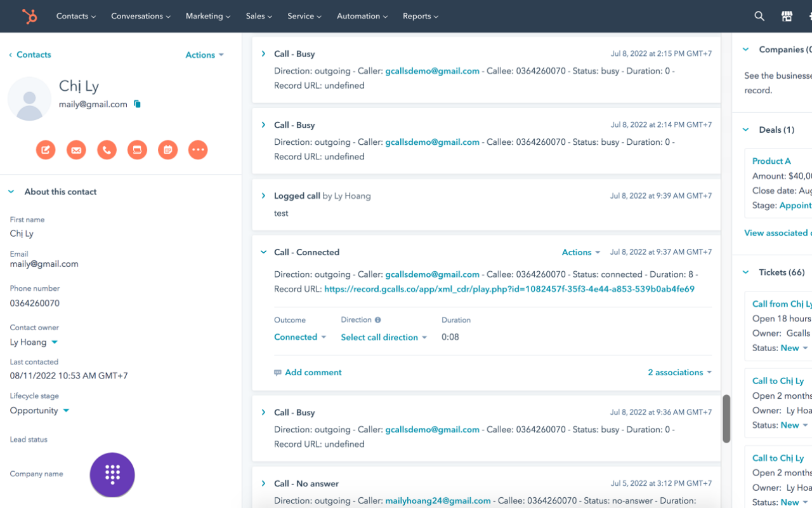Screen dimensions: 812x508
Task: Click mailyhoang24@gmail.com caller link
Action: 438,501
